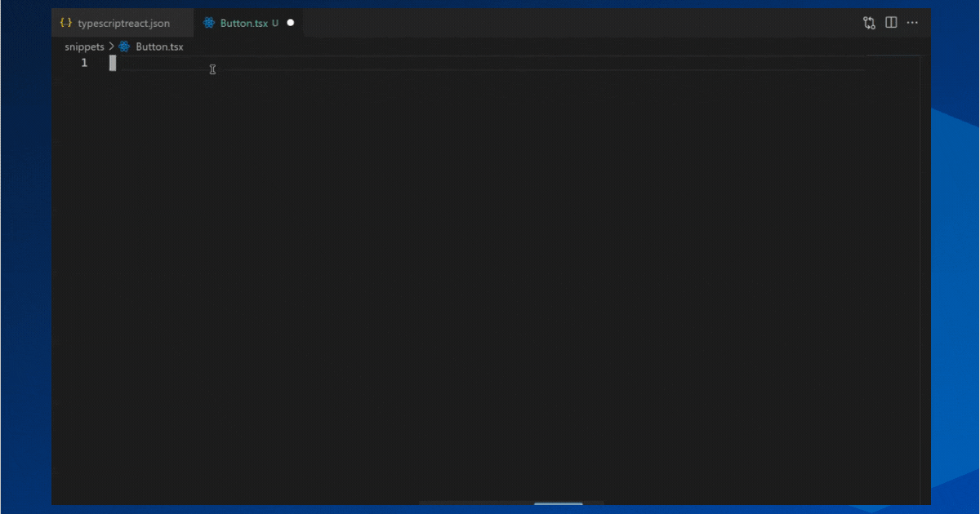Click line number 1 in gutter

click(x=84, y=63)
